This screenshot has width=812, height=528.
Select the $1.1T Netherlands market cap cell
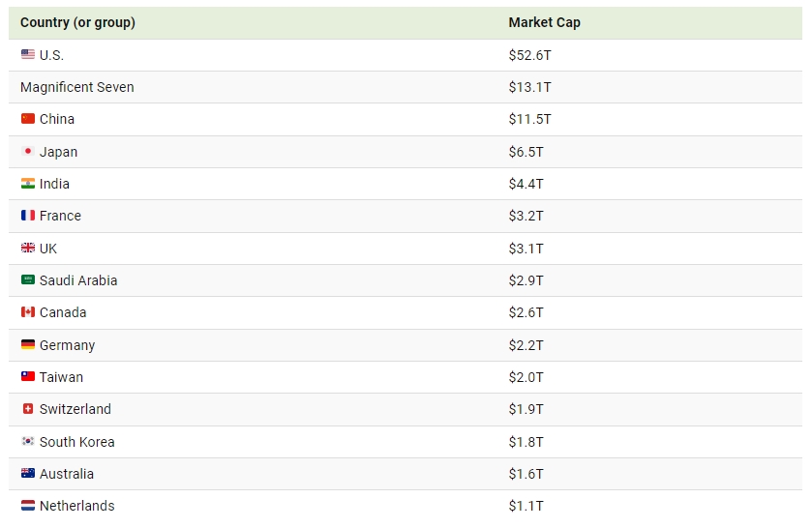[x=526, y=506]
